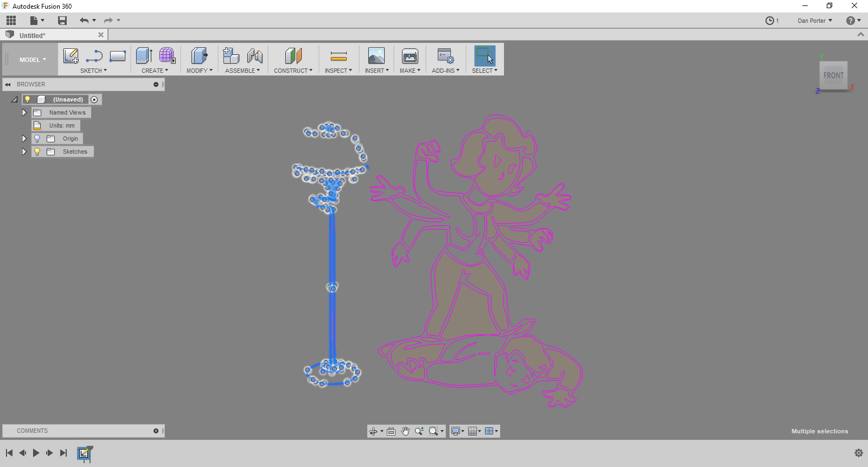The image size is (868, 467).
Task: Click the Offset Plane construct icon
Action: coord(293,55)
